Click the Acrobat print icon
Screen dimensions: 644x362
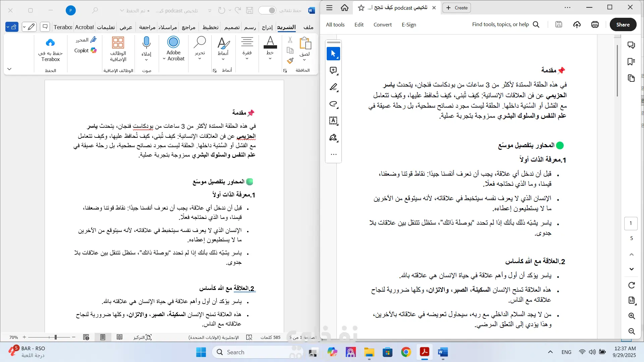[x=595, y=24]
